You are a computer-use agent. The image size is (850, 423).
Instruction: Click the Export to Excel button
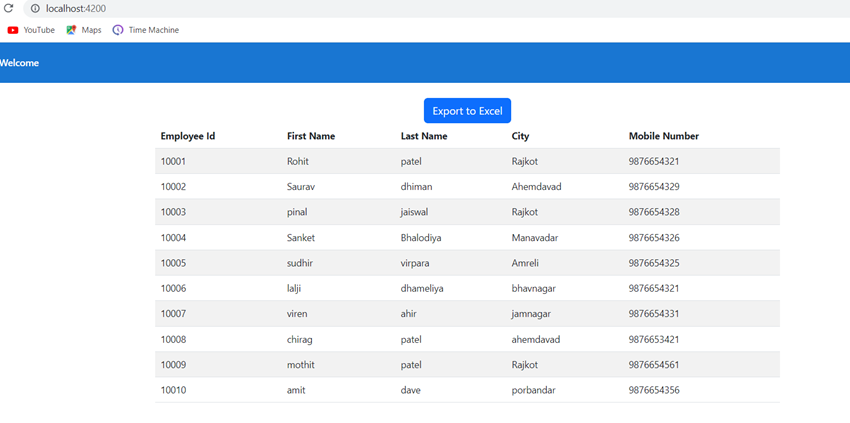[x=467, y=111]
